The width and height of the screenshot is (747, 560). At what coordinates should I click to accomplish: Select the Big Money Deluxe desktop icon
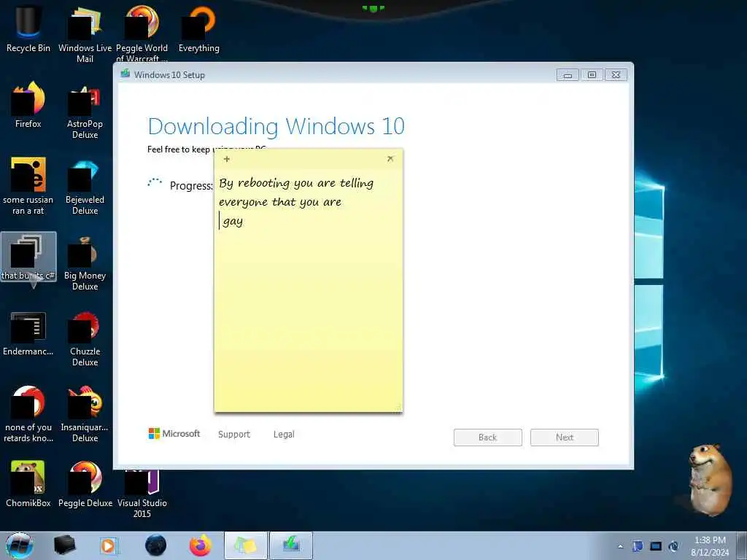click(85, 263)
